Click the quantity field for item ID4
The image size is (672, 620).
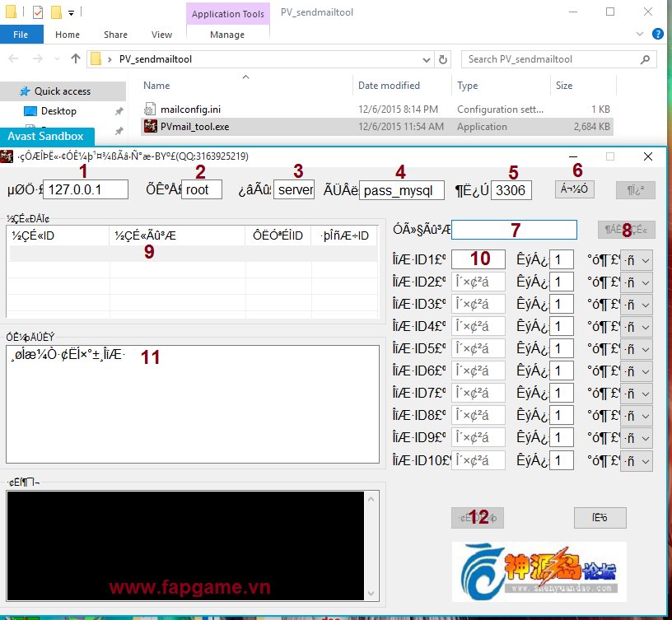(562, 327)
